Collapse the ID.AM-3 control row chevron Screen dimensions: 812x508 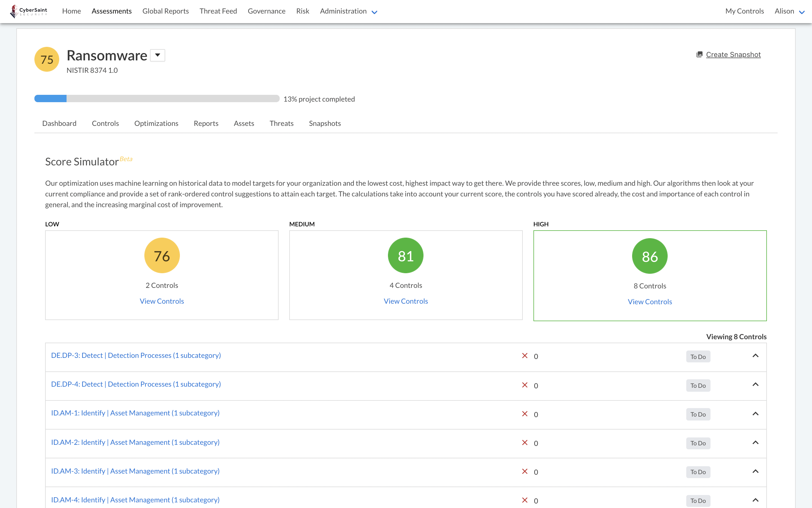(x=755, y=471)
